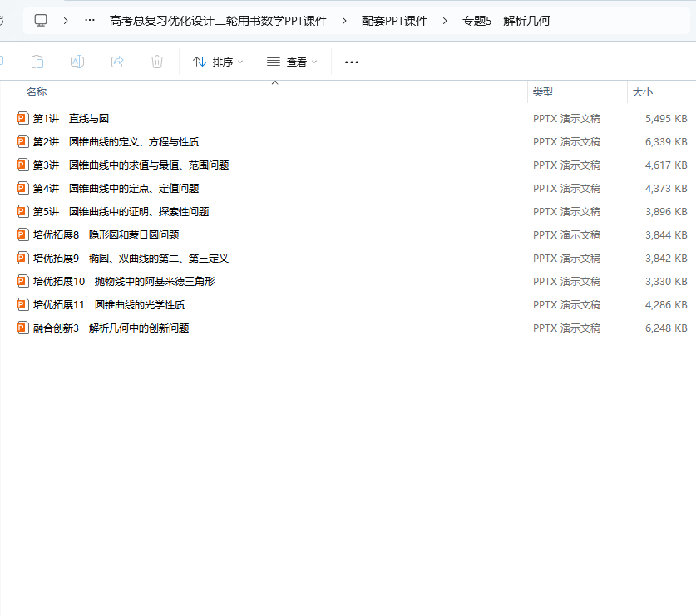Viewport: 696px width, 616px height.
Task: Go to 高考总复习优化设计 folder in breadcrumb
Action: click(218, 21)
